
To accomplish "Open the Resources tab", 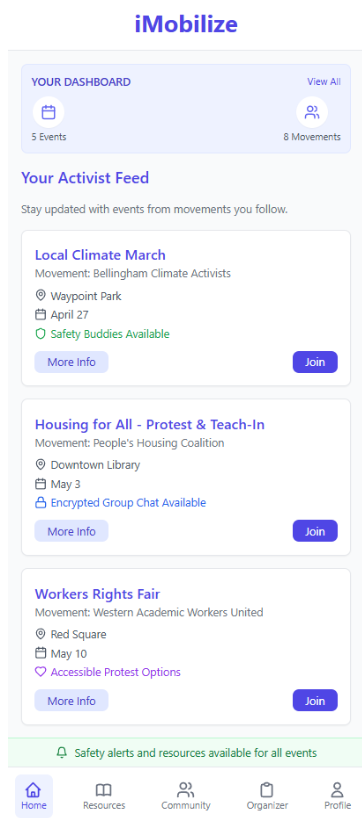I will (104, 796).
